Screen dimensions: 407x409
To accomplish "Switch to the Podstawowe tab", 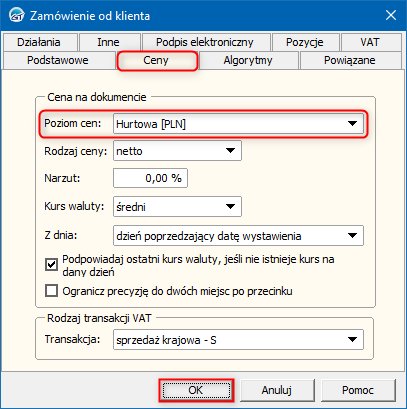I will pyautogui.click(x=58, y=60).
